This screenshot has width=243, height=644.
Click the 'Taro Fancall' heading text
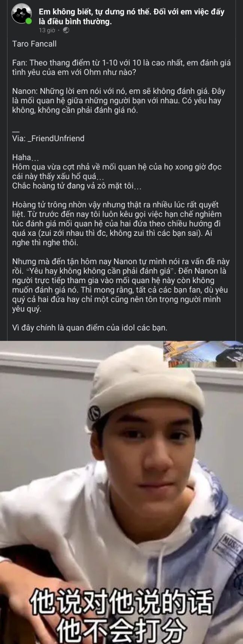[x=34, y=44]
